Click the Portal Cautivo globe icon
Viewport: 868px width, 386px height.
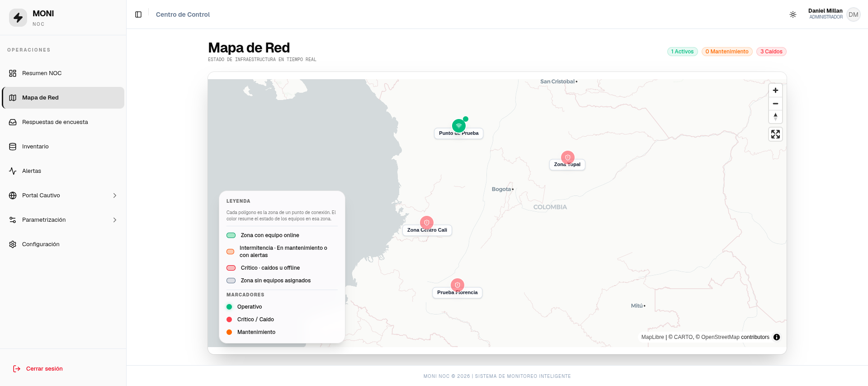13,195
